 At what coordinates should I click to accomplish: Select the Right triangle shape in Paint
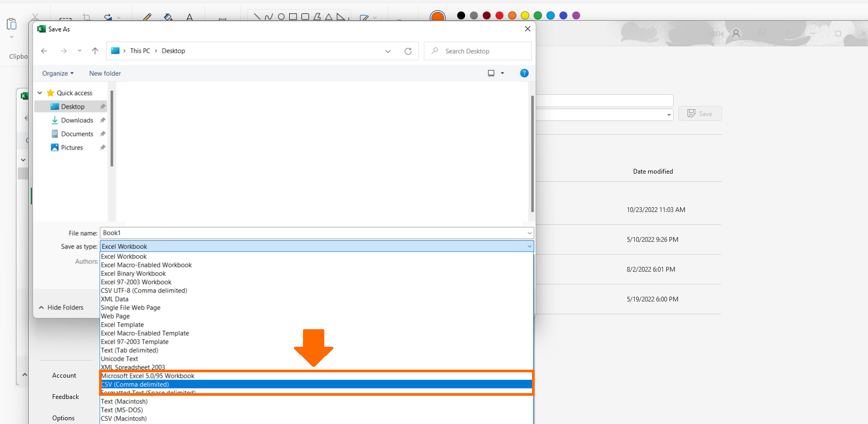pyautogui.click(x=341, y=17)
